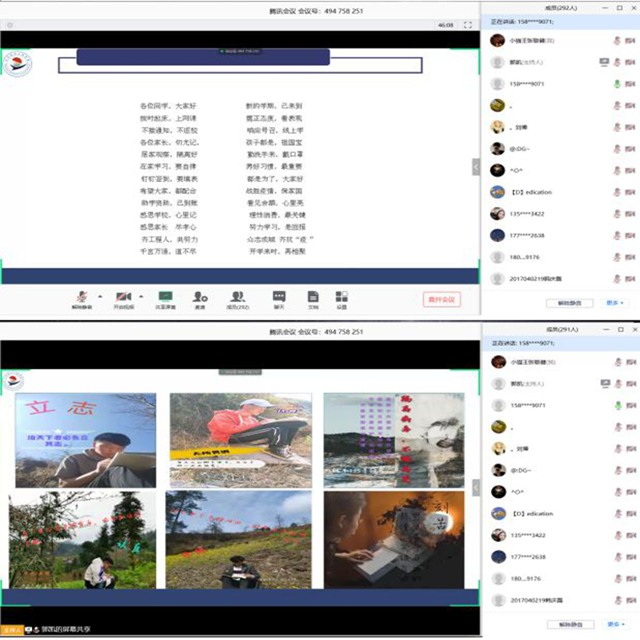640x640 pixels.
Task: Click the 文档 documents icon
Action: [313, 296]
